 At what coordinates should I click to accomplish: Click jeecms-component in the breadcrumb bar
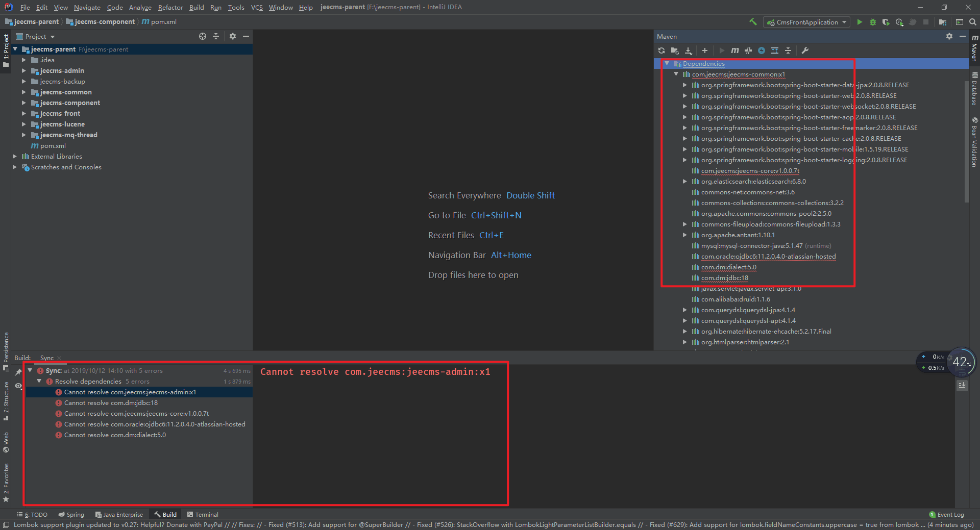pyautogui.click(x=105, y=22)
